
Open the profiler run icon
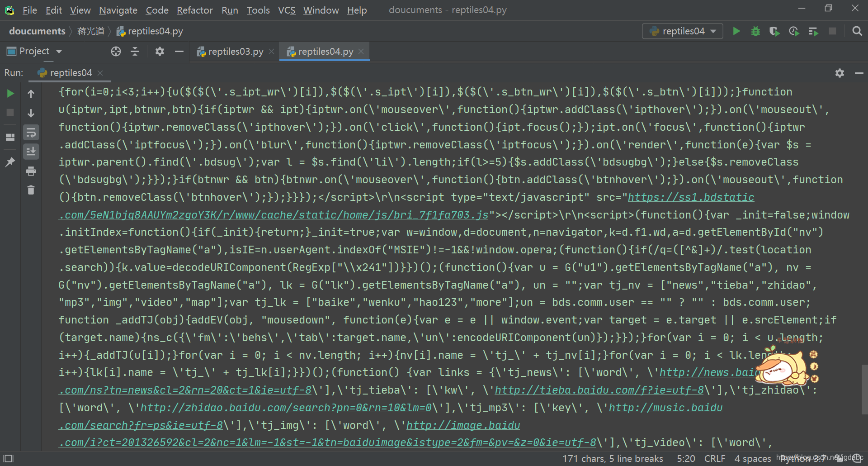[x=794, y=31]
